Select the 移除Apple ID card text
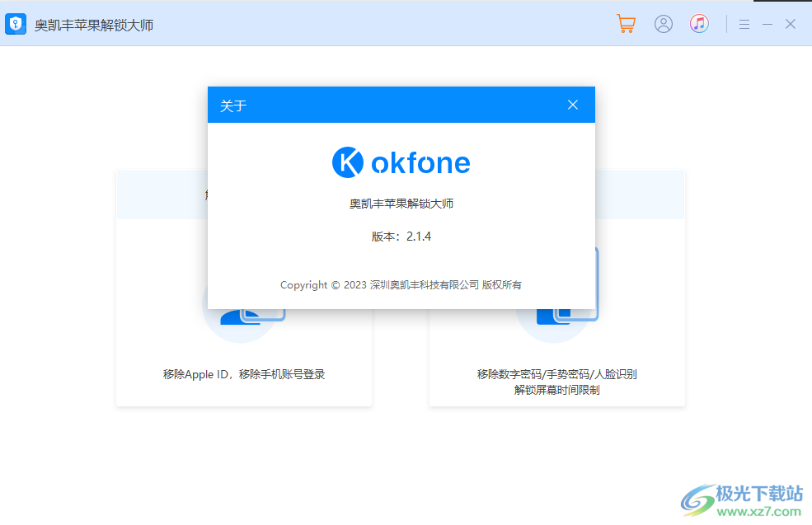This screenshot has width=812, height=525. click(244, 374)
